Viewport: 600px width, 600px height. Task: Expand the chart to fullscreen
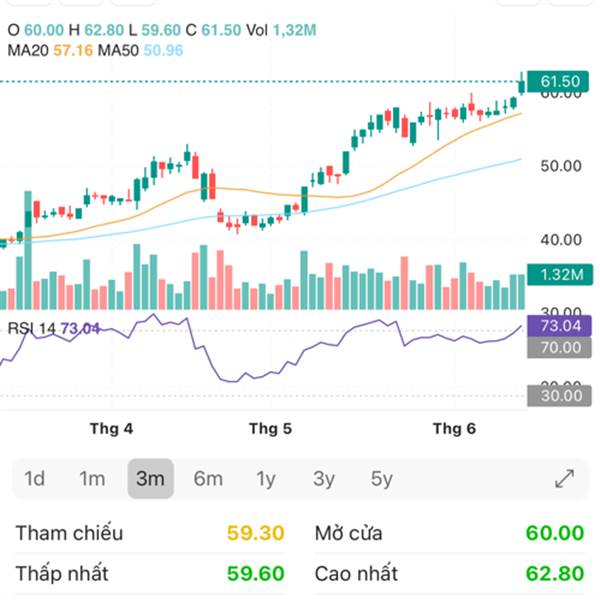click(x=564, y=479)
